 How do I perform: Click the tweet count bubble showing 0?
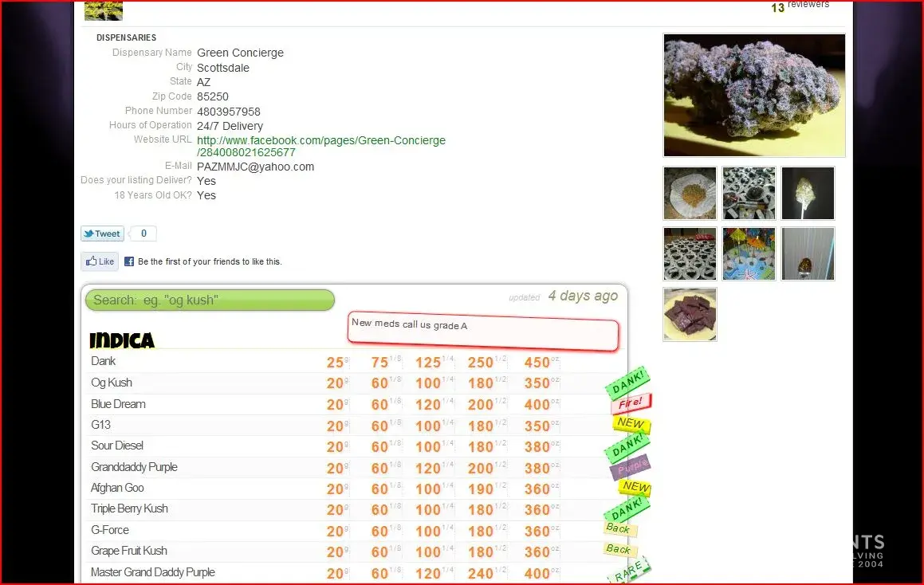[x=144, y=234]
